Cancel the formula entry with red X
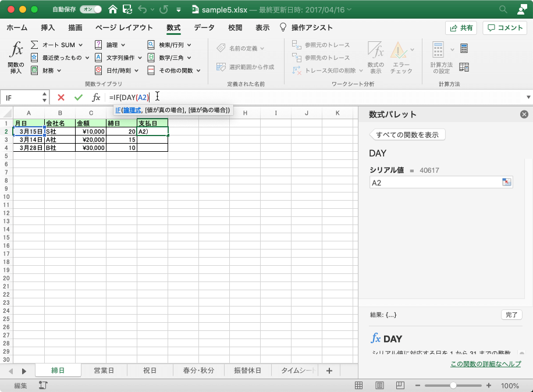This screenshot has height=392, width=533. [61, 98]
